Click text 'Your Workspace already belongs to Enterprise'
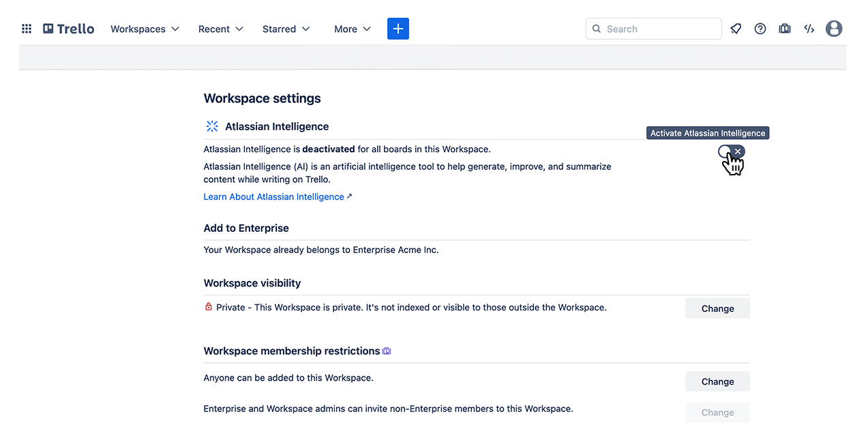This screenshot has width=868, height=427. pyautogui.click(x=299, y=250)
